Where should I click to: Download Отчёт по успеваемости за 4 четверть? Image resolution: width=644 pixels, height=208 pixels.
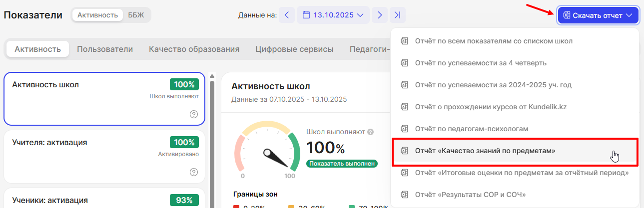tap(480, 63)
